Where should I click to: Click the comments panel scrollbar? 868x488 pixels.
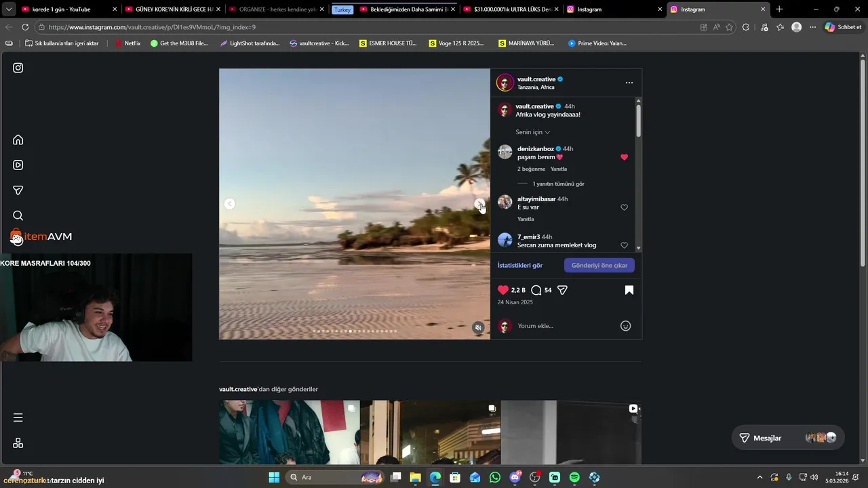pyautogui.click(x=638, y=121)
